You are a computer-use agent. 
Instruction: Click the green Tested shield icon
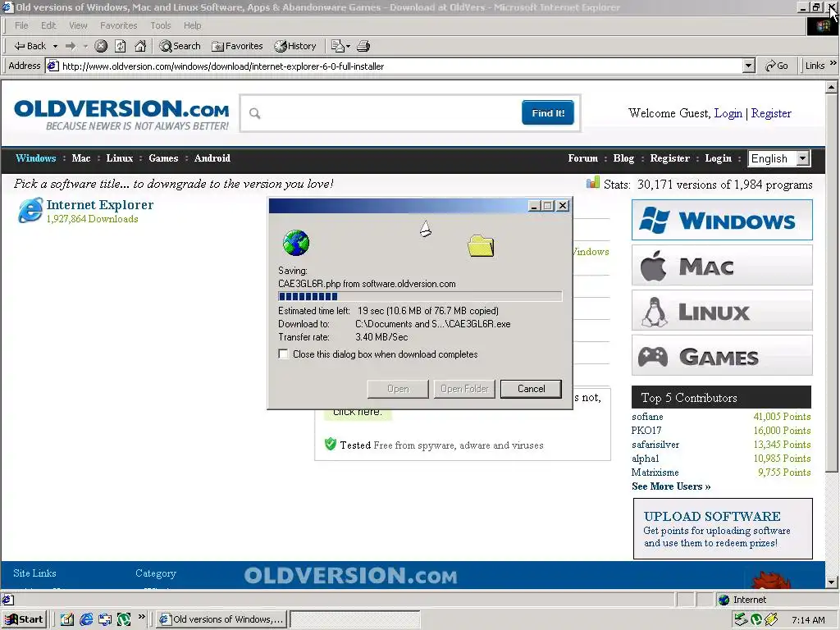[330, 444]
